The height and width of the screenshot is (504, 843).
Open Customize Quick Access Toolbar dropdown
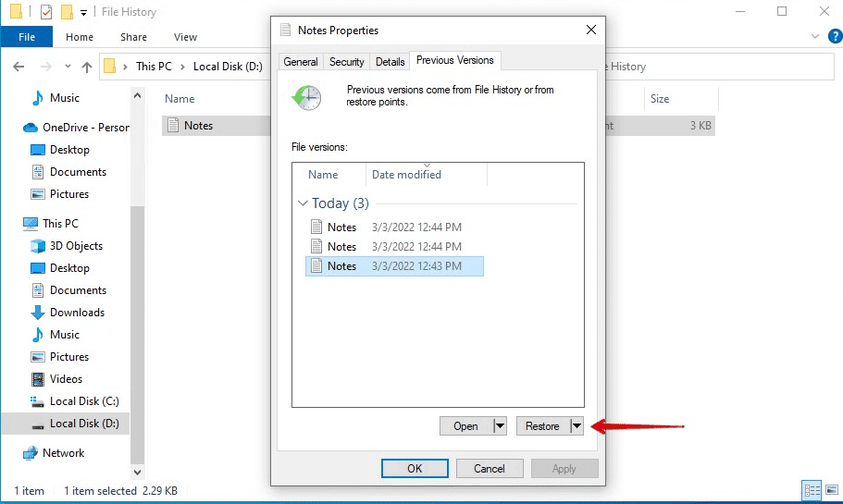coord(83,12)
